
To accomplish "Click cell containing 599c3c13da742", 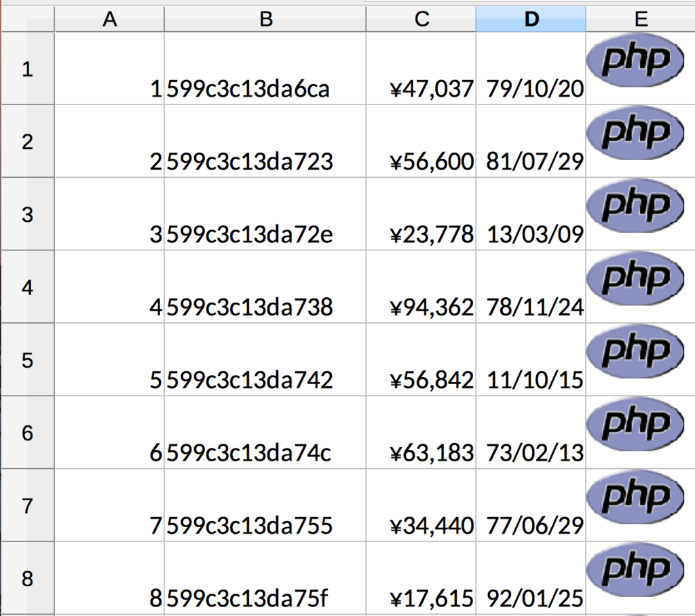I will (265, 360).
